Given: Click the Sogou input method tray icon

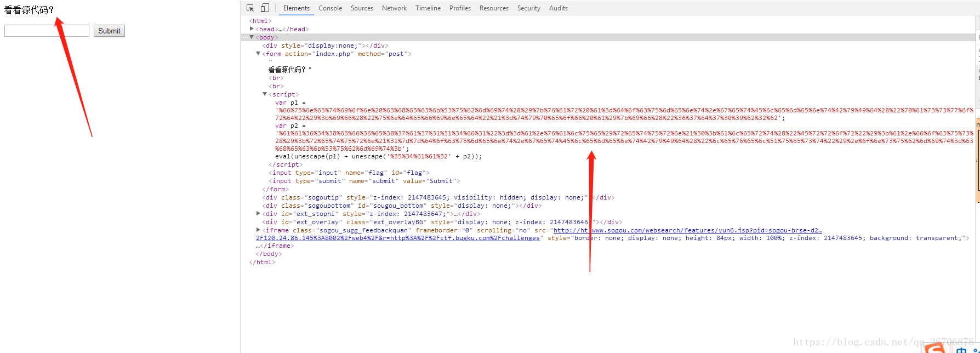Looking at the screenshot, I should click(935, 348).
